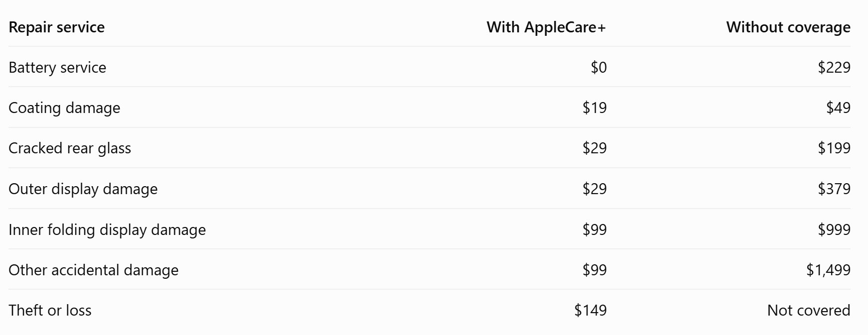Click the Without coverage column header

point(788,27)
